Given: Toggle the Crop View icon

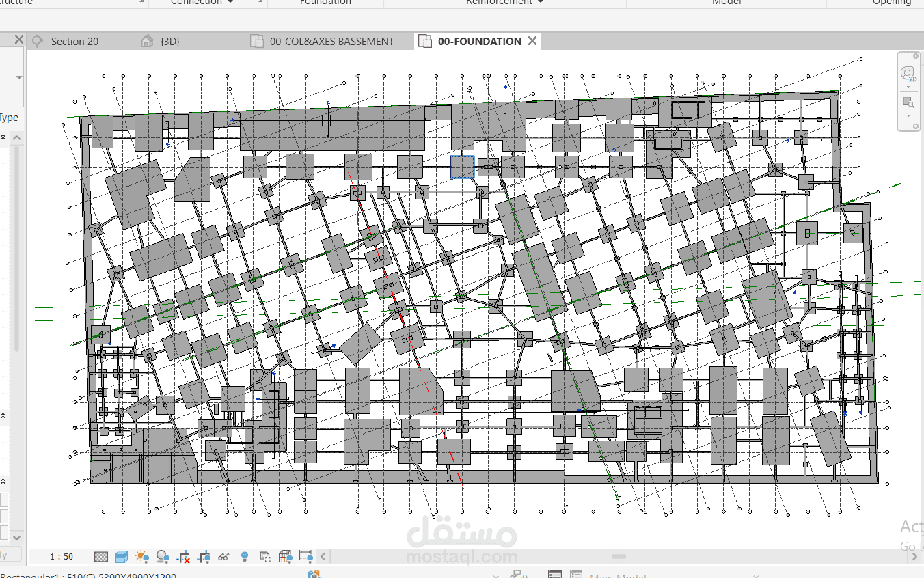Looking at the screenshot, I should pos(183,557).
